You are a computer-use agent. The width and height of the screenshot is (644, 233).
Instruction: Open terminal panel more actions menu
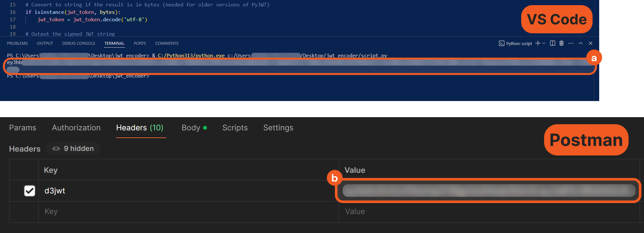point(571,43)
